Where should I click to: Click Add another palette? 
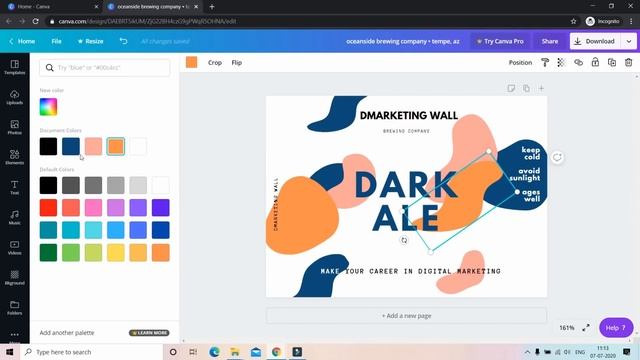pos(67,333)
